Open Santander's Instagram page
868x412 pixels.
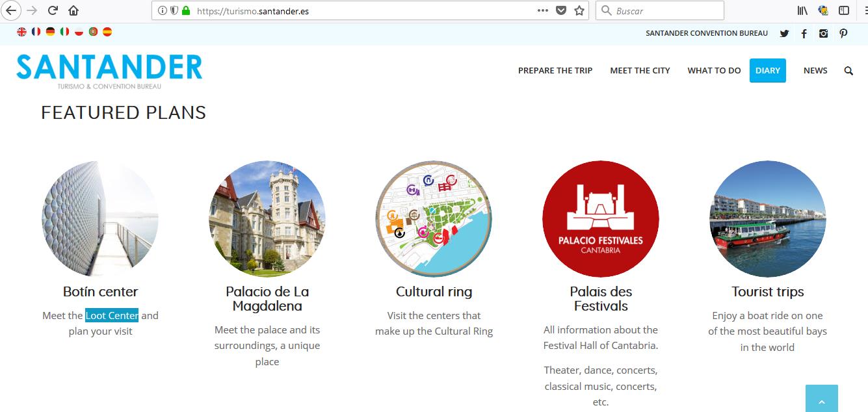[824, 34]
